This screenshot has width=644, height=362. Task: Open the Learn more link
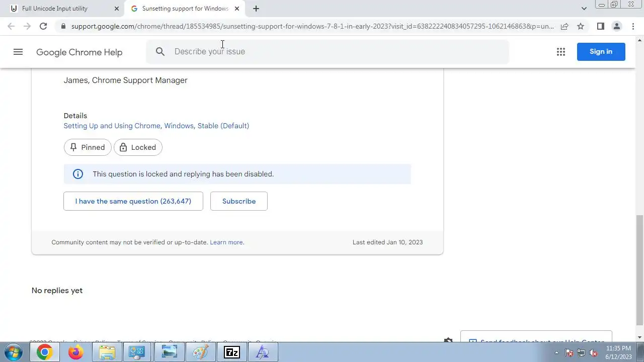click(227, 242)
